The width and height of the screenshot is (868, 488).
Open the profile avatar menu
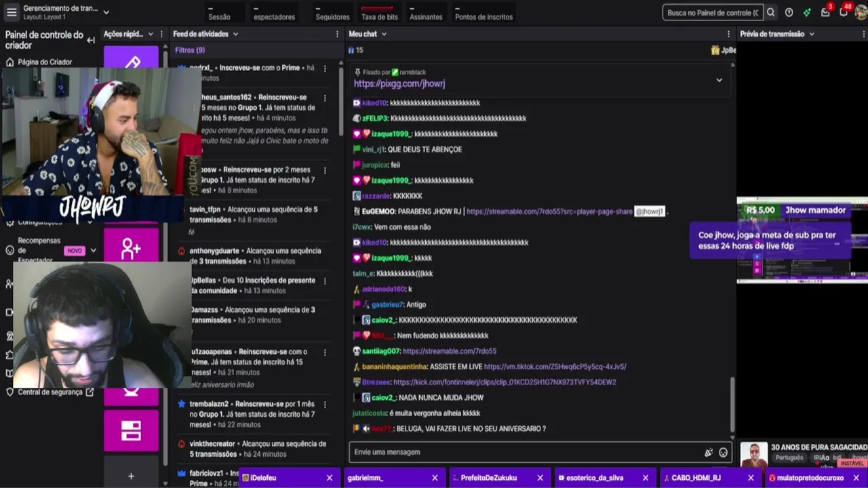tap(861, 12)
